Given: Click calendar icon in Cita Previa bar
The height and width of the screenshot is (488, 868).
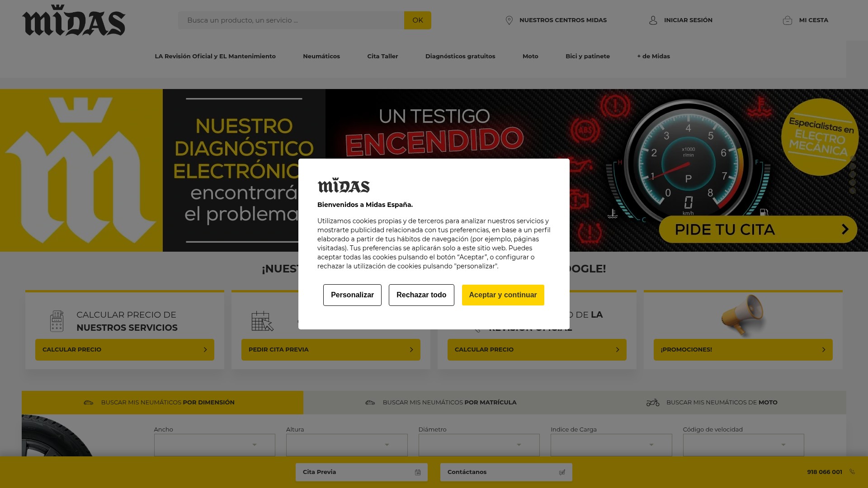Looking at the screenshot, I should pyautogui.click(x=418, y=472).
